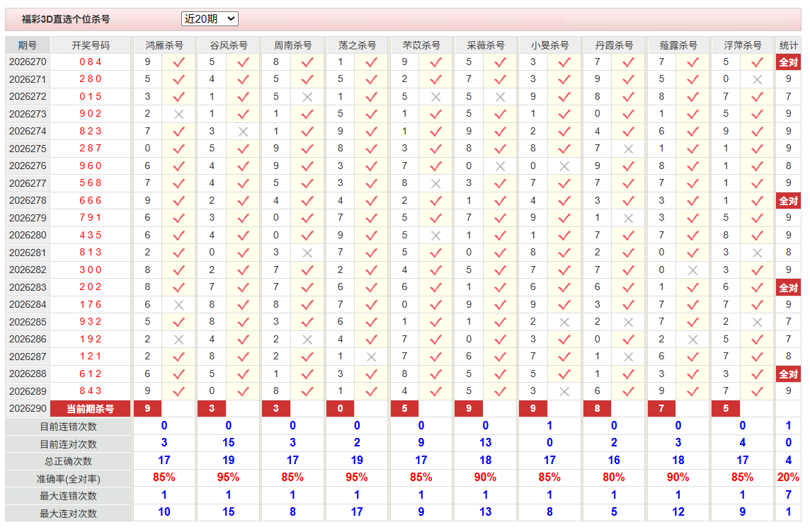The width and height of the screenshot is (810, 532).
Task: Click the cross mark for 浮萍杀号 in row 2026271
Action: point(758,79)
